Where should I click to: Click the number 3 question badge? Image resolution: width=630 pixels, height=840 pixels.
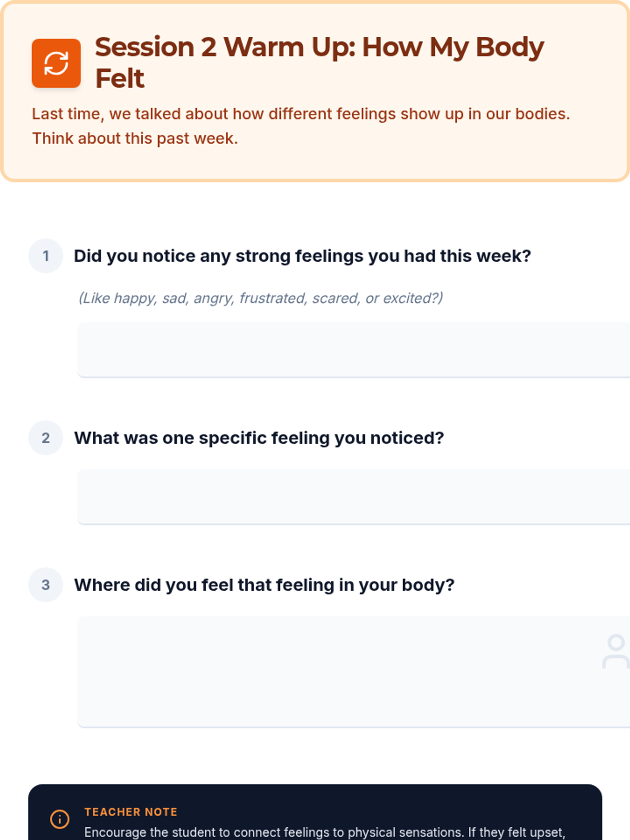pyautogui.click(x=46, y=585)
